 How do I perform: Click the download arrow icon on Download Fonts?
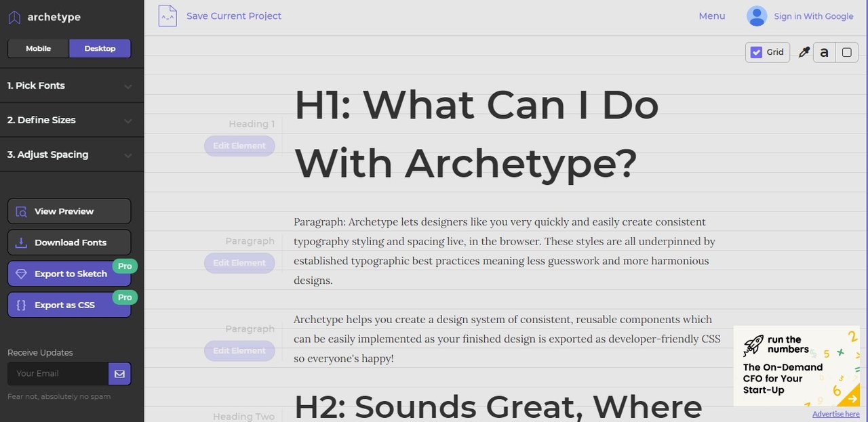coord(21,242)
